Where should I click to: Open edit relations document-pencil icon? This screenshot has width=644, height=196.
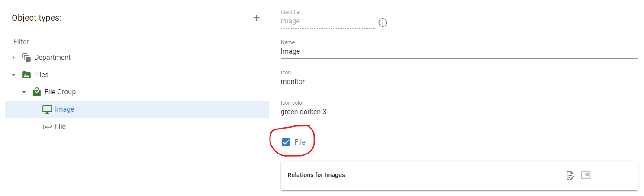pos(570,175)
